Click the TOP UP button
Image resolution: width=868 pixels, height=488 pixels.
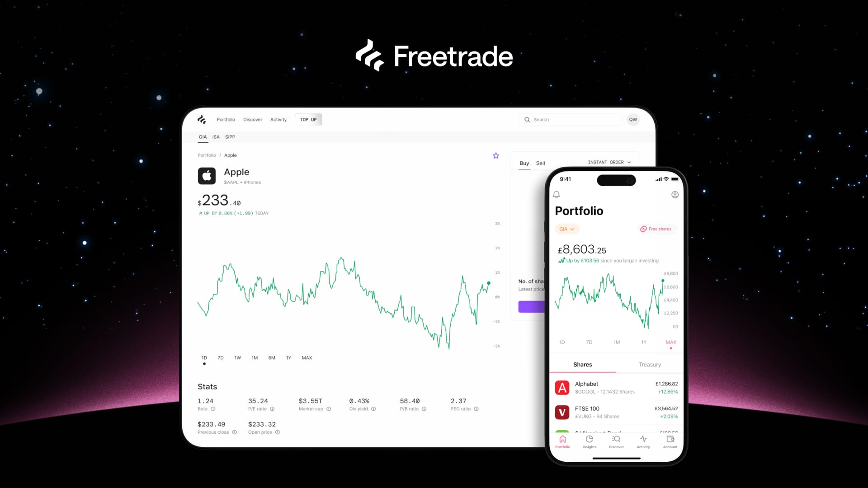coord(308,119)
